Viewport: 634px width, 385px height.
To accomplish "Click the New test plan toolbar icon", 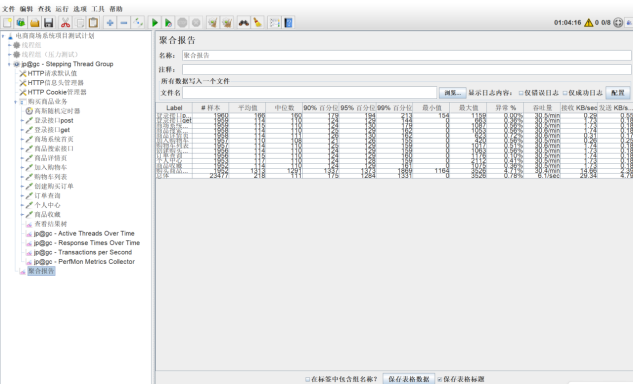I will point(7,23).
